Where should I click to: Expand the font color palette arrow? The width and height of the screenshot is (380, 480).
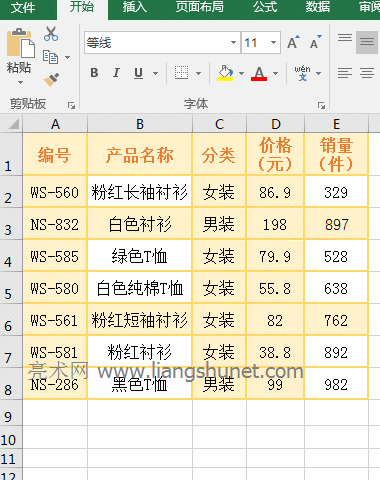(x=275, y=73)
